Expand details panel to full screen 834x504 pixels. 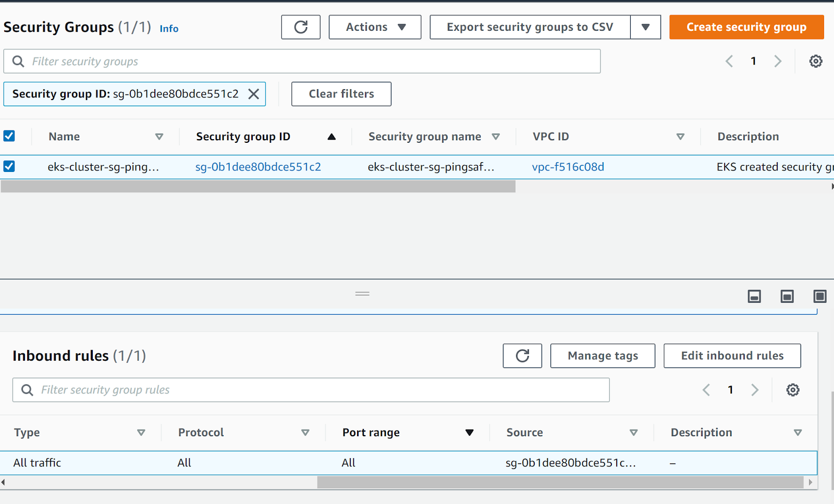point(819,297)
